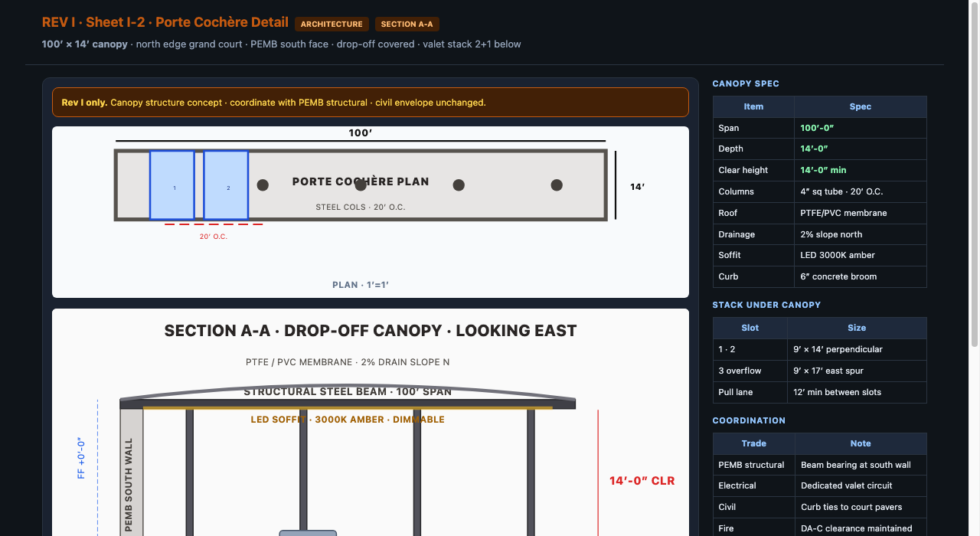Click PTFE / PVC MEMBRANE drain slope note

(x=348, y=362)
